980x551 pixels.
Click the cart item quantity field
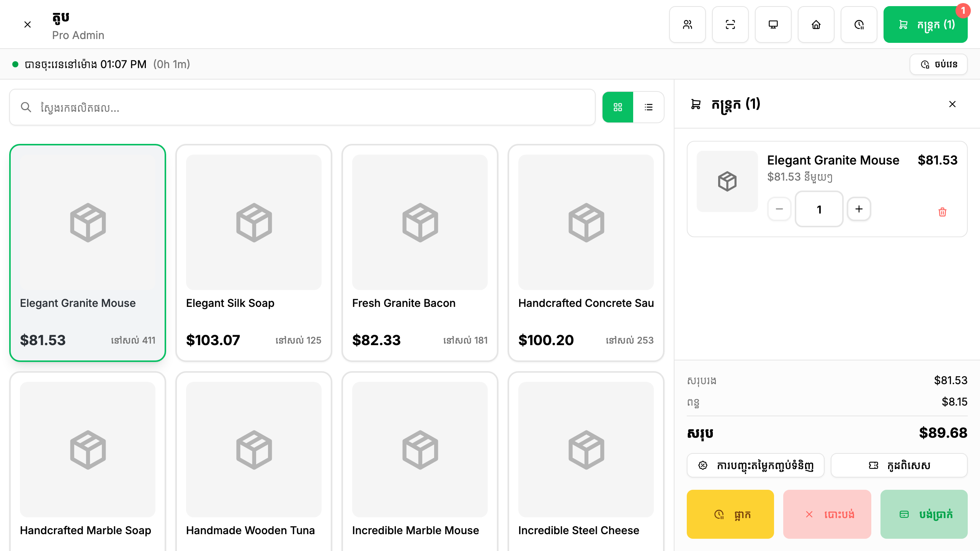click(819, 209)
